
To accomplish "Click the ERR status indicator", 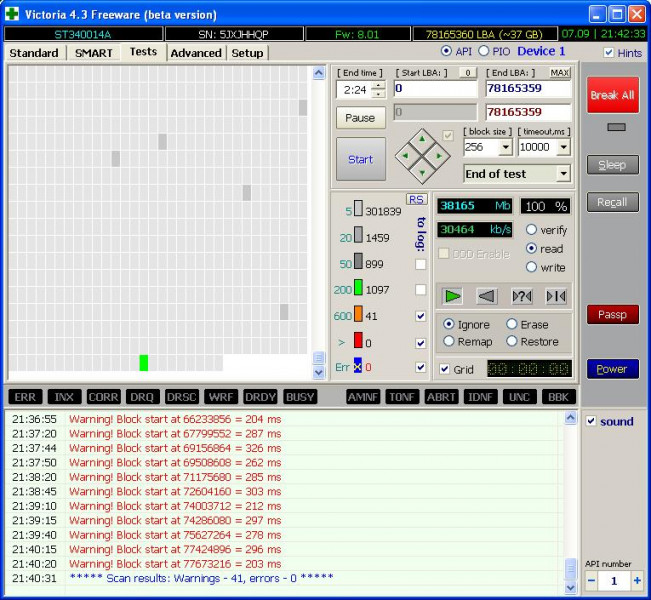I will pyautogui.click(x=25, y=397).
